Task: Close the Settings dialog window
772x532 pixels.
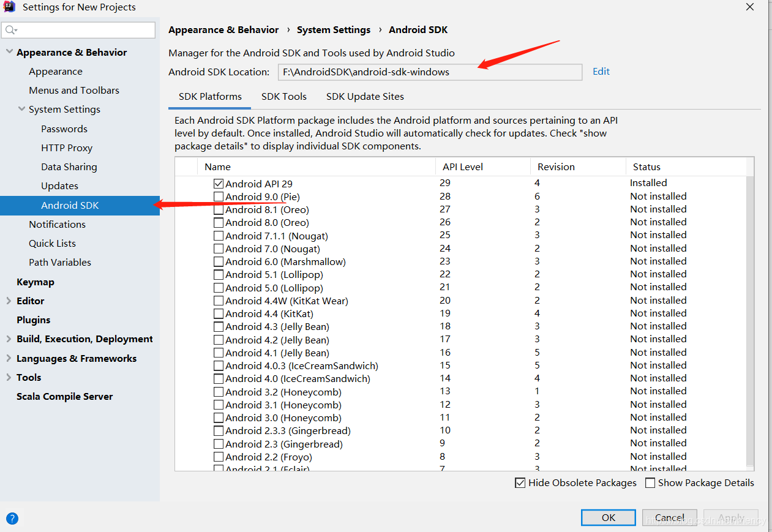Action: [x=750, y=7]
